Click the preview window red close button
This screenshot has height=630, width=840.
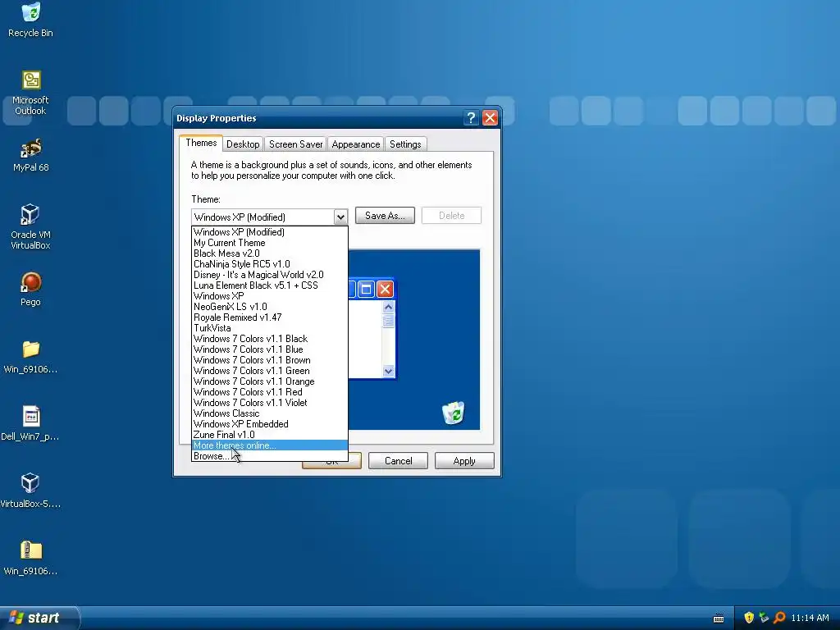pos(386,290)
